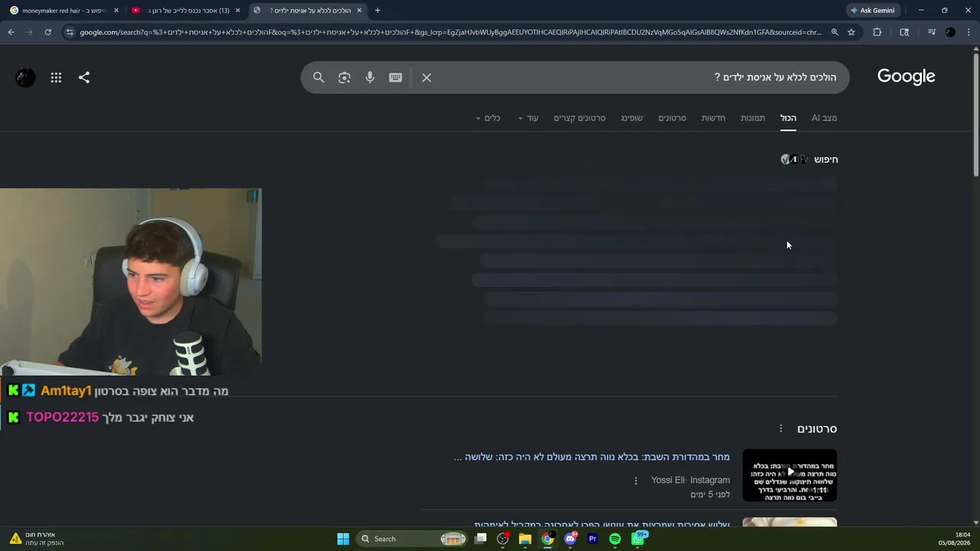Click inside the Google search query field
The width and height of the screenshot is (980, 551).
tap(635, 77)
